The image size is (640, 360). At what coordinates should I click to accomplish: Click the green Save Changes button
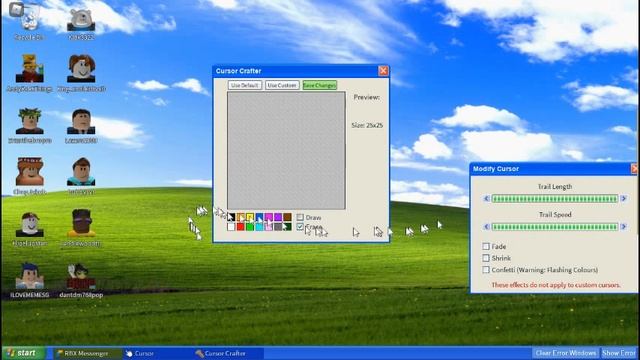pyautogui.click(x=320, y=85)
